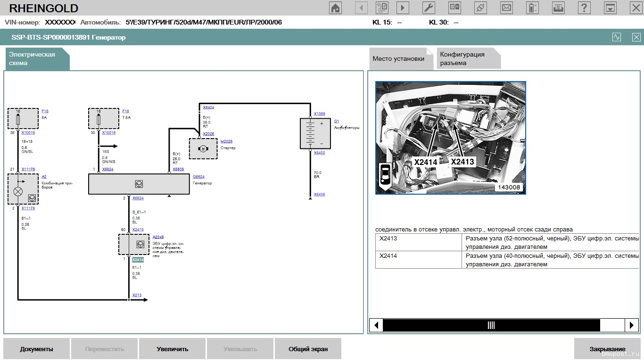Click the printer icon in toolbar
Screen dimensions: 644x362
(x=558, y=8)
